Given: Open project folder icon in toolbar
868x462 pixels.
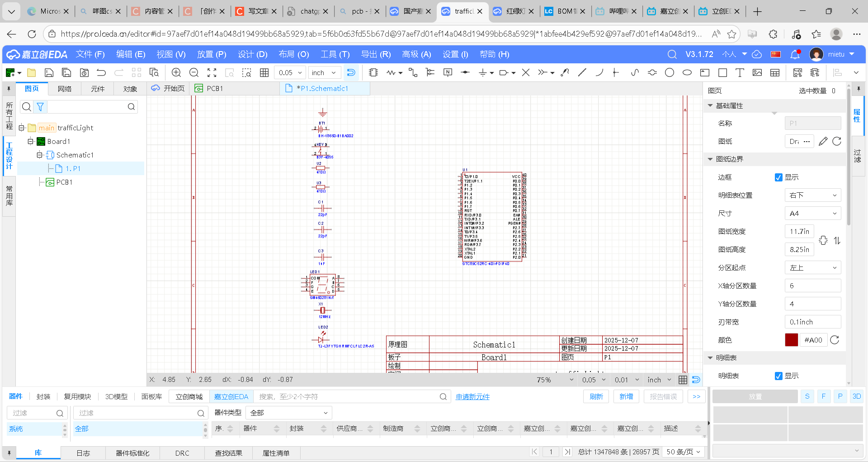Looking at the screenshot, I should click(x=31, y=72).
